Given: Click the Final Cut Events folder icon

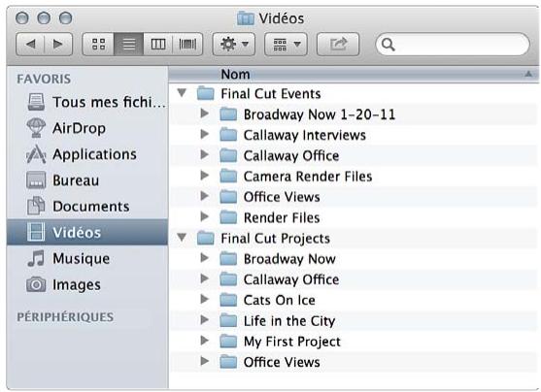Looking at the screenshot, I should pos(206,93).
